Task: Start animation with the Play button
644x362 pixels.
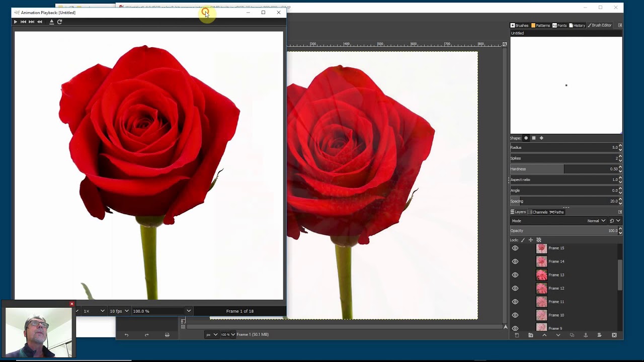Action: tap(15, 22)
